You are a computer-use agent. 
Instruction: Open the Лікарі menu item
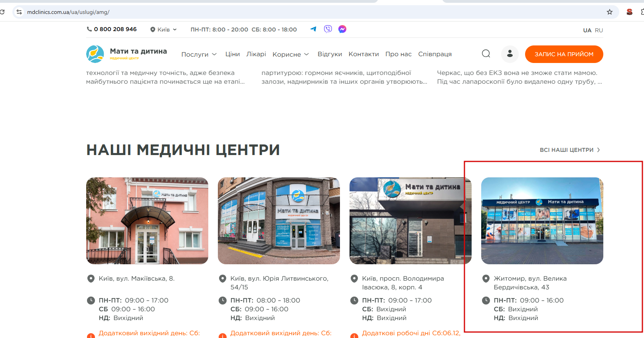point(256,54)
